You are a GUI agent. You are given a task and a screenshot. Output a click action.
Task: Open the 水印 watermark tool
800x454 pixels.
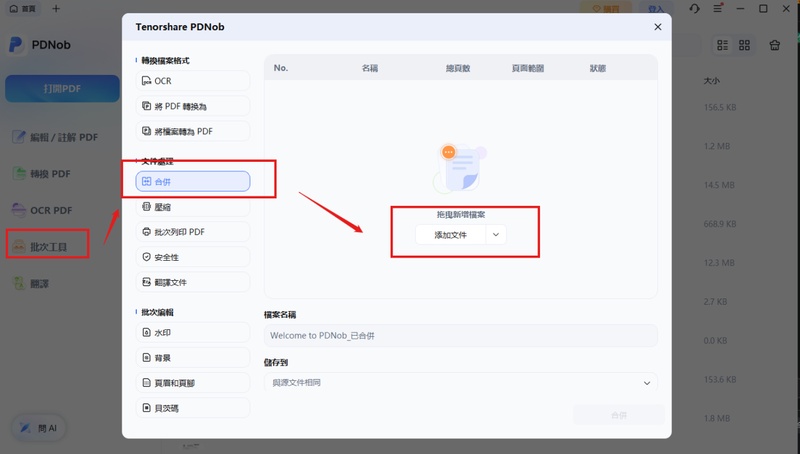coord(193,333)
